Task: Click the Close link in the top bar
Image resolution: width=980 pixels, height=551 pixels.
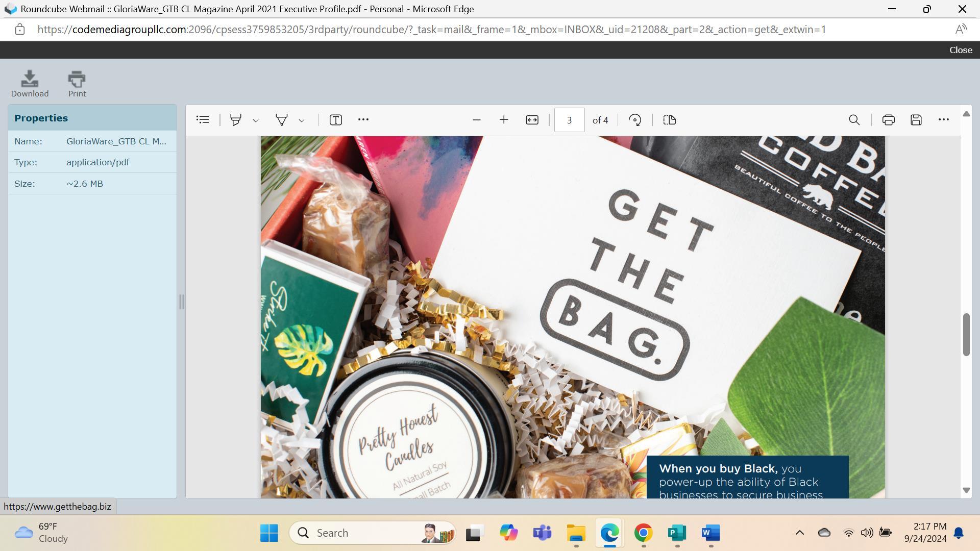Action: tap(961, 50)
